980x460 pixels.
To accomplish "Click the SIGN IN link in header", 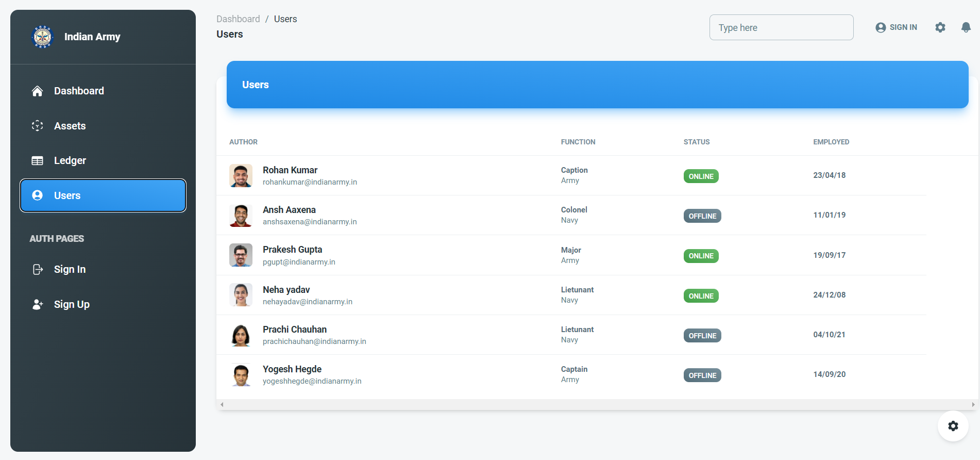I will [x=897, y=27].
